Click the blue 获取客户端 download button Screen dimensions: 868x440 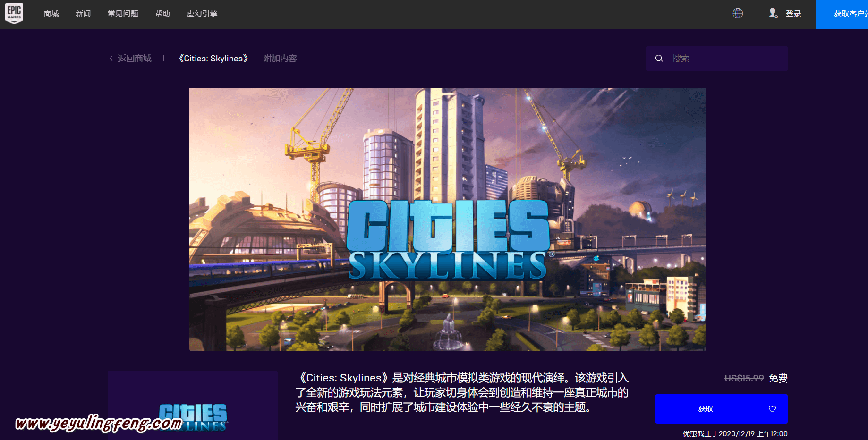pyautogui.click(x=842, y=14)
